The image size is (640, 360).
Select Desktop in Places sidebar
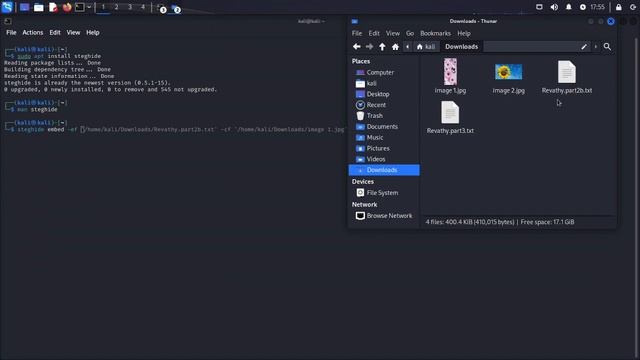point(384,94)
